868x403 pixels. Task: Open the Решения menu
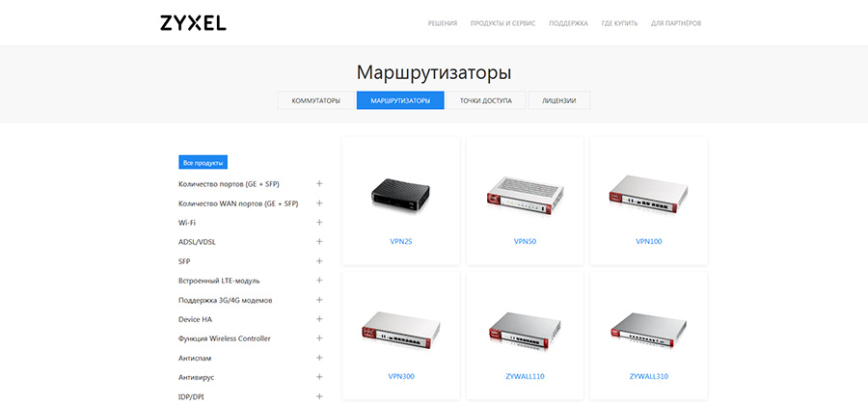443,23
